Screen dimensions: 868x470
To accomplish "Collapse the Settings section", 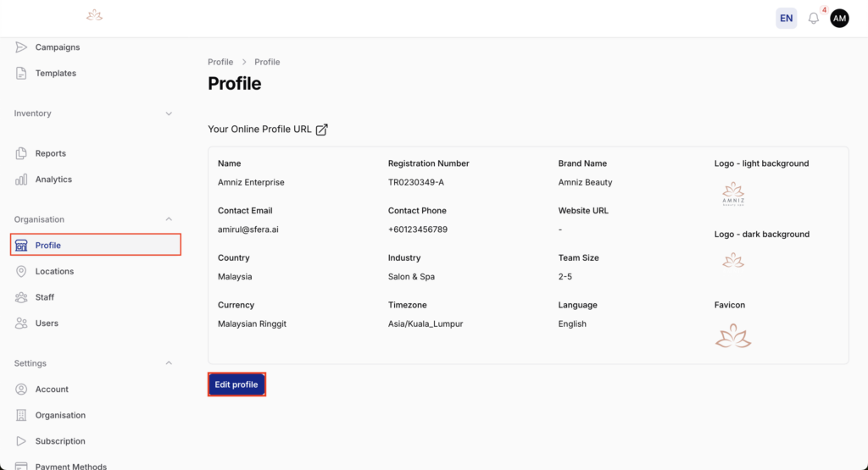I will (x=169, y=363).
